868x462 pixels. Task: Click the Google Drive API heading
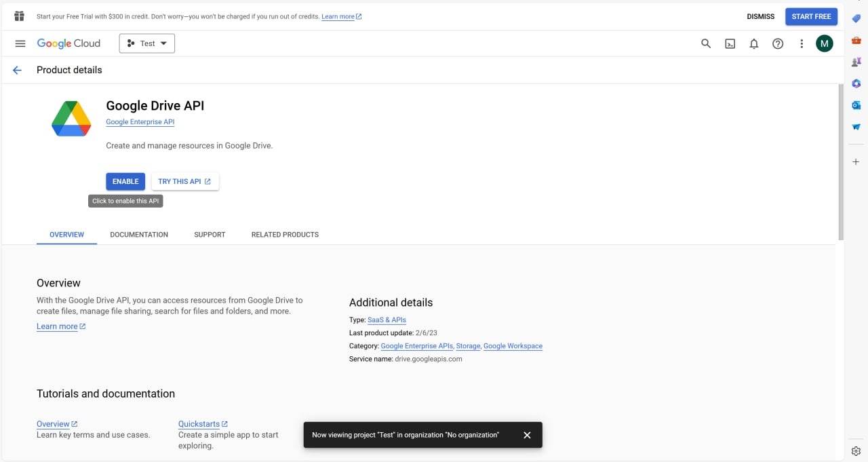click(155, 106)
